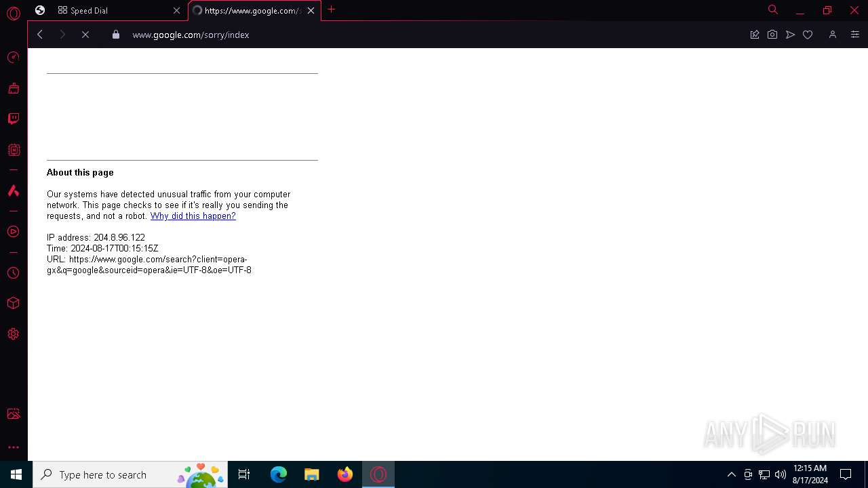The height and width of the screenshot is (488, 868).
Task: Go back to previous page
Action: [x=40, y=35]
